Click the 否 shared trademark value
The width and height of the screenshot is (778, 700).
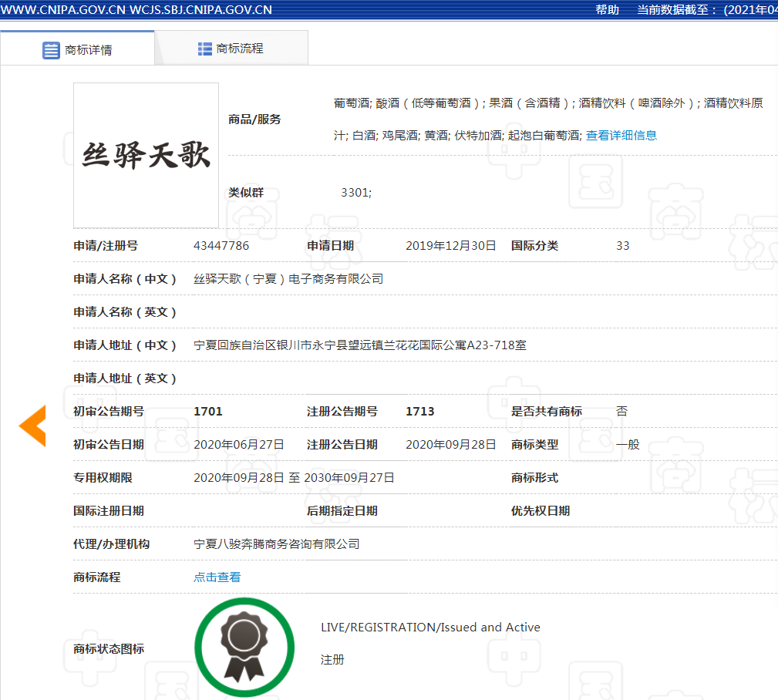[x=621, y=411]
